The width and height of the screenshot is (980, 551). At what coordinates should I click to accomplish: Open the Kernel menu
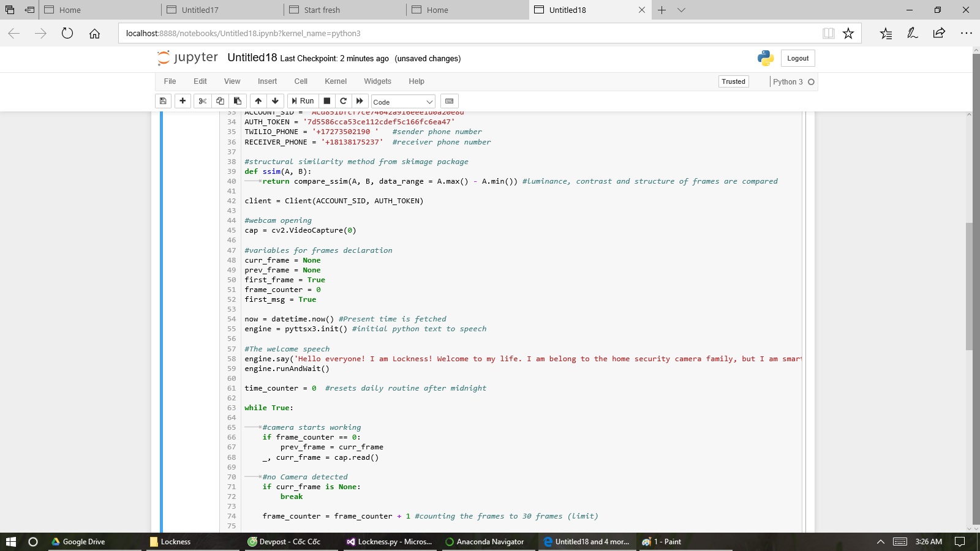point(336,81)
